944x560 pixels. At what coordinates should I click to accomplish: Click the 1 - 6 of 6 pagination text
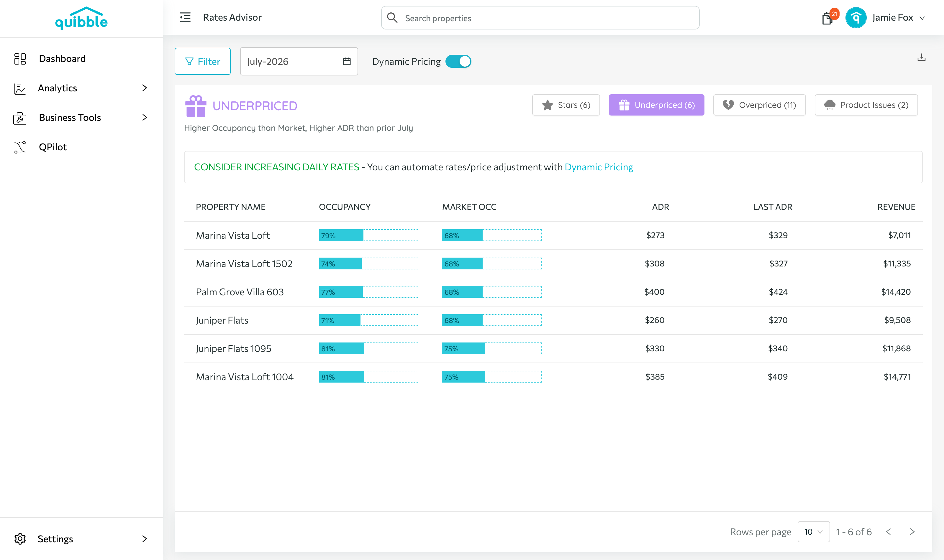click(x=853, y=532)
